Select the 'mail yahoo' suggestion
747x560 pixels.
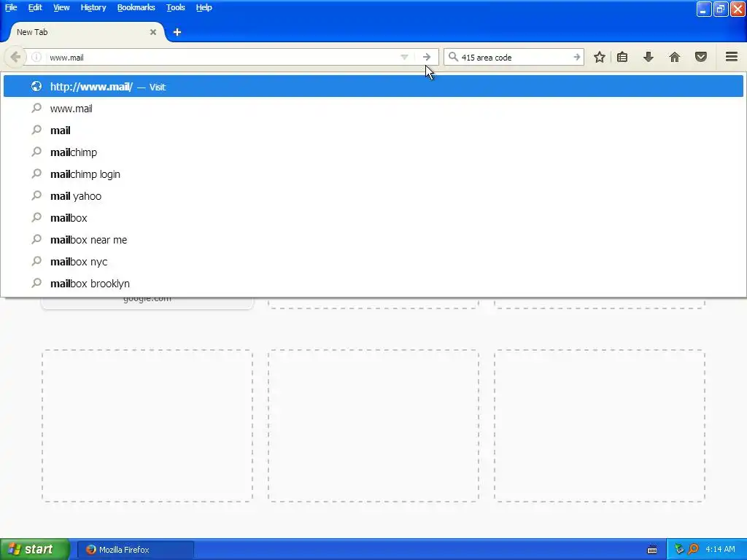[x=373, y=196]
